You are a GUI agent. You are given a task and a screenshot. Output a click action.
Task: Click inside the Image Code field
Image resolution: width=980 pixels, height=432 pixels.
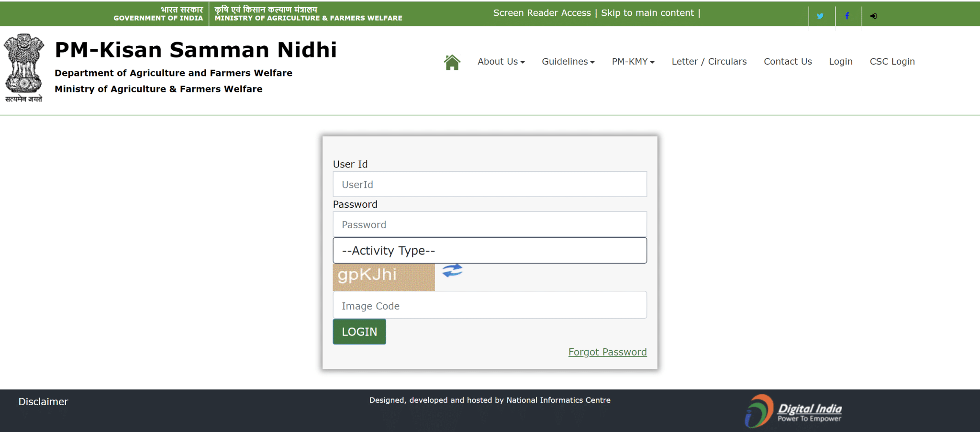(x=489, y=305)
